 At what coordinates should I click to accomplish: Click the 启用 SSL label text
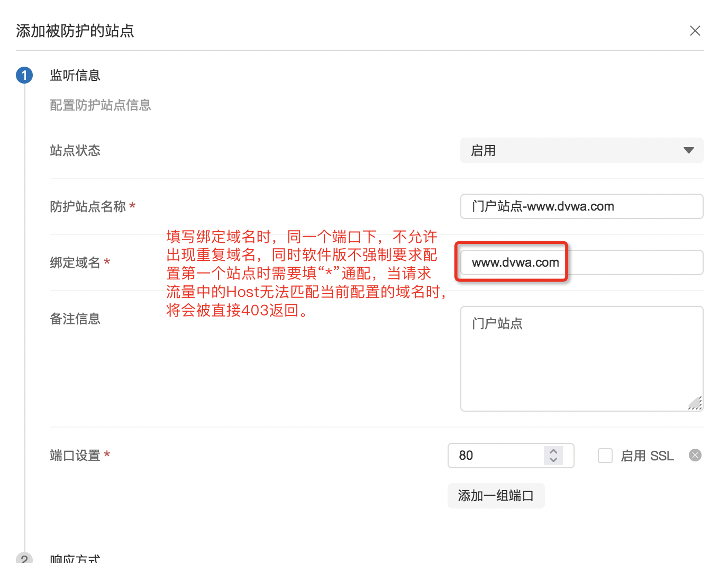(x=647, y=456)
